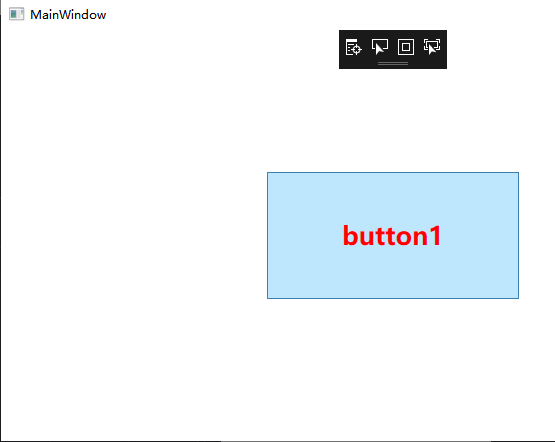Collapse the debug toolbar via its handle
Image resolution: width=555 pixels, height=442 pixels.
(393, 64)
